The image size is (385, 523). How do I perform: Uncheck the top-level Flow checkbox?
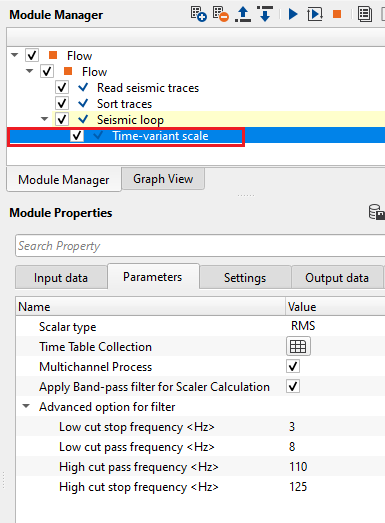click(x=32, y=55)
